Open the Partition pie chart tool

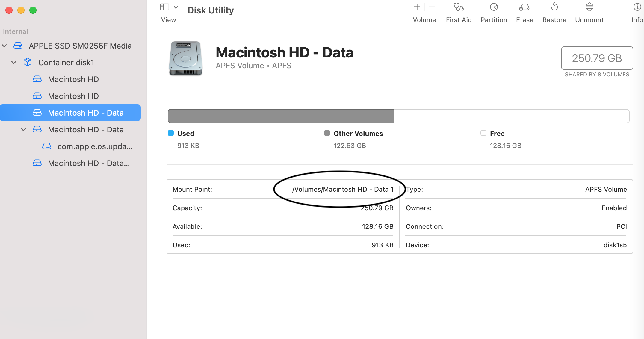coord(494,7)
